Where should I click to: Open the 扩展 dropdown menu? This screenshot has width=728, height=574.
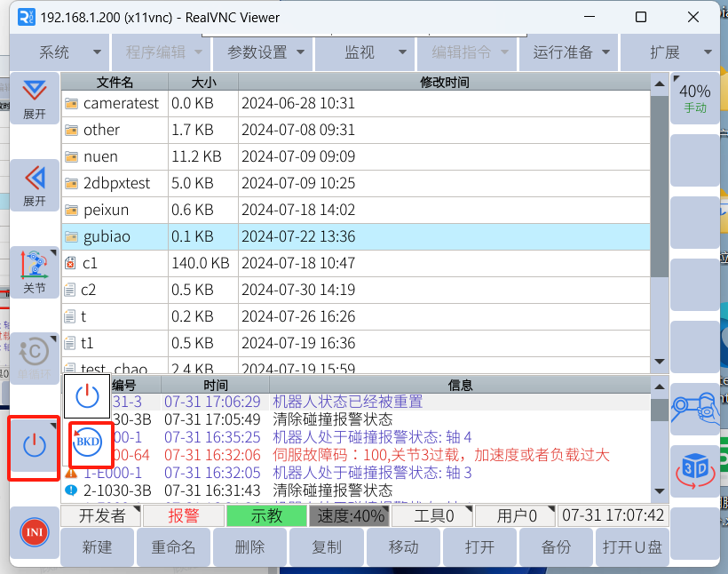[672, 52]
